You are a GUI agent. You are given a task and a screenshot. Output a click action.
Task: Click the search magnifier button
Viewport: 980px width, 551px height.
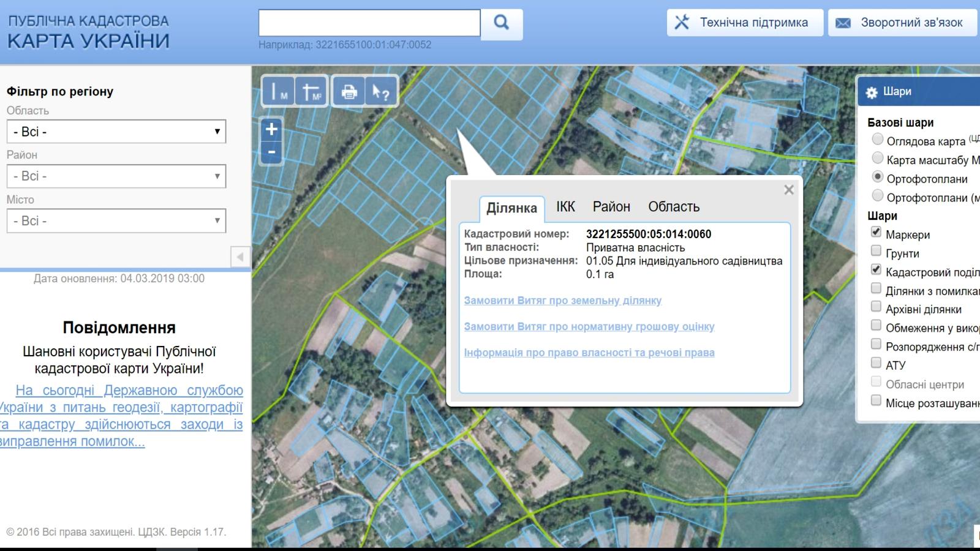coord(502,23)
